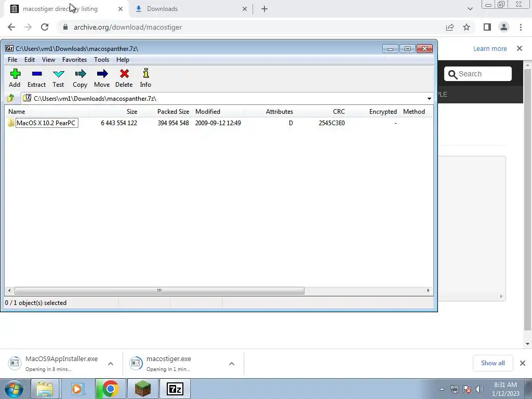Click the 7-Zip taskbar icon
Image resolution: width=532 pixels, height=399 pixels.
point(175,389)
